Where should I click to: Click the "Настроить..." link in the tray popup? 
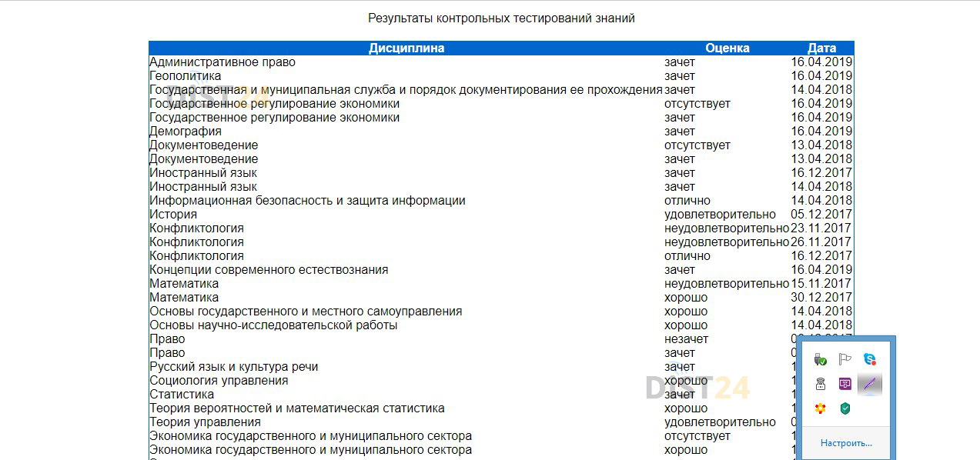tap(845, 442)
